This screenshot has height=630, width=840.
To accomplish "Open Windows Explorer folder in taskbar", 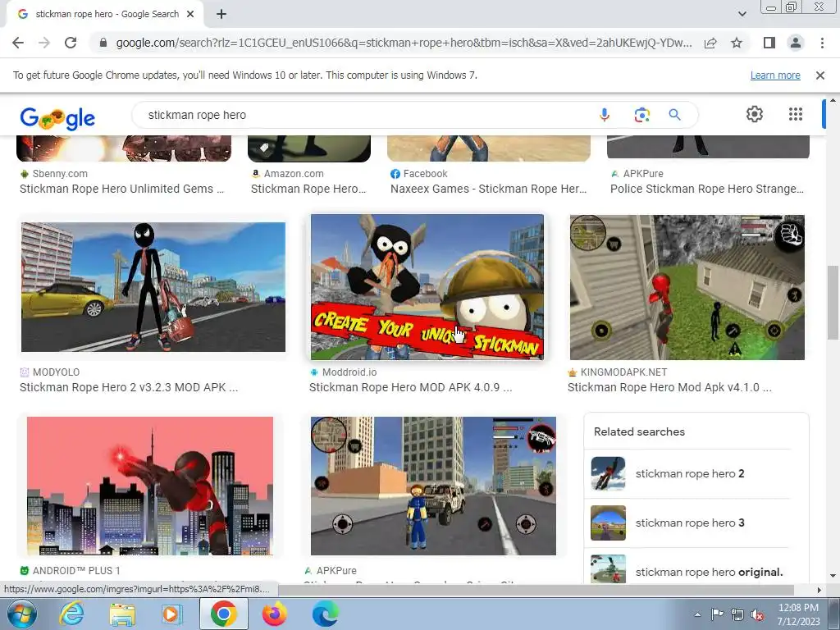I will coord(122,614).
